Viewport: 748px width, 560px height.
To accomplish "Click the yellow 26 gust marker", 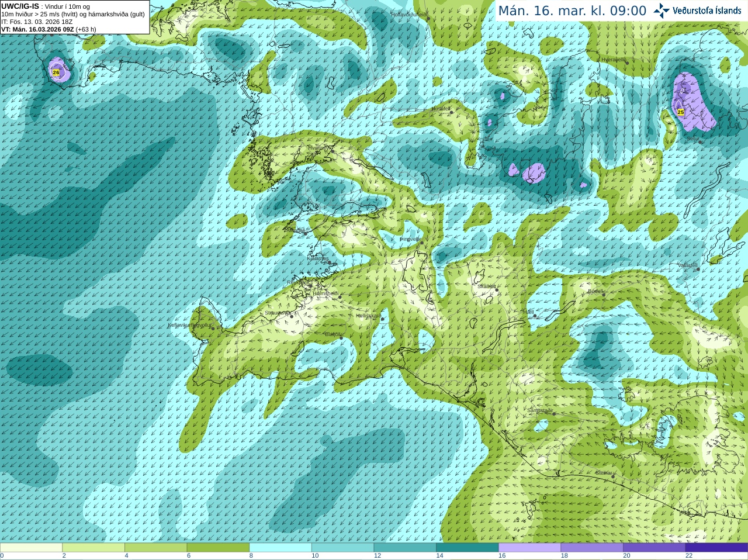I will 56,72.
